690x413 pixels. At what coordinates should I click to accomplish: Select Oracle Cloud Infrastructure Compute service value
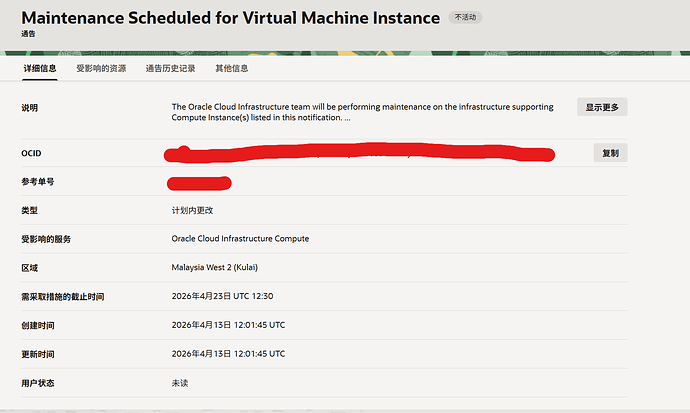(x=240, y=238)
